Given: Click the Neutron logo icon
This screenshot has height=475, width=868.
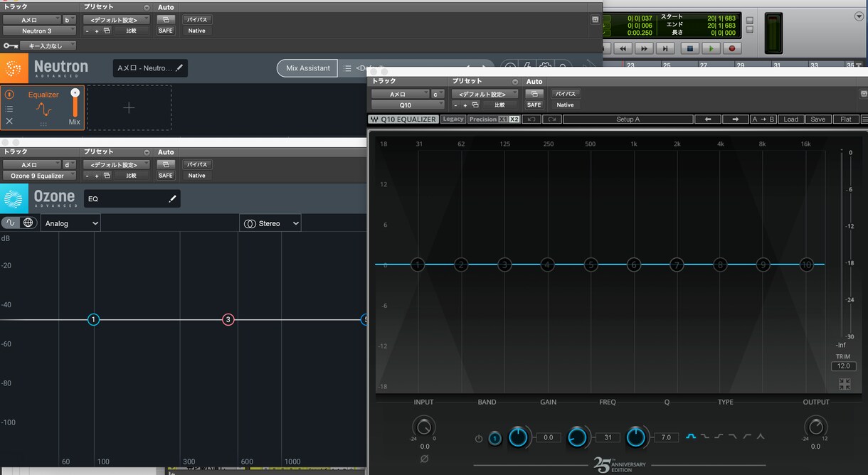Looking at the screenshot, I should (x=13, y=68).
